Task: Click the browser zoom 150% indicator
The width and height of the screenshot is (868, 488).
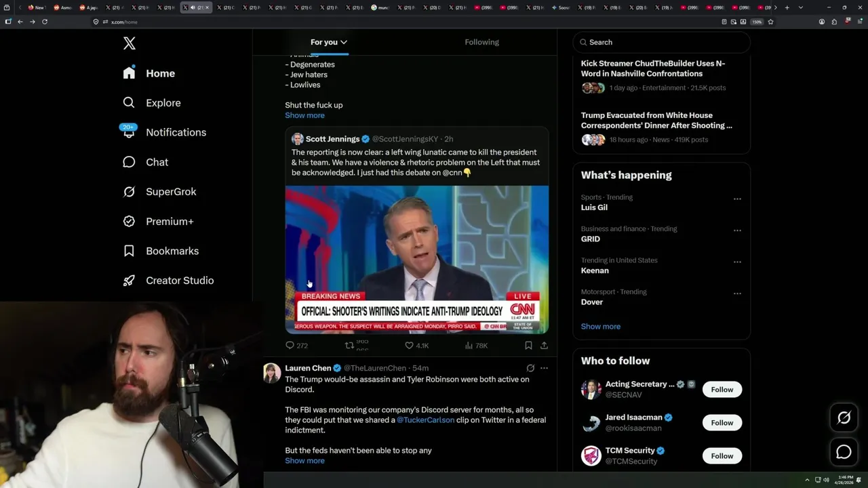Action: point(757,22)
